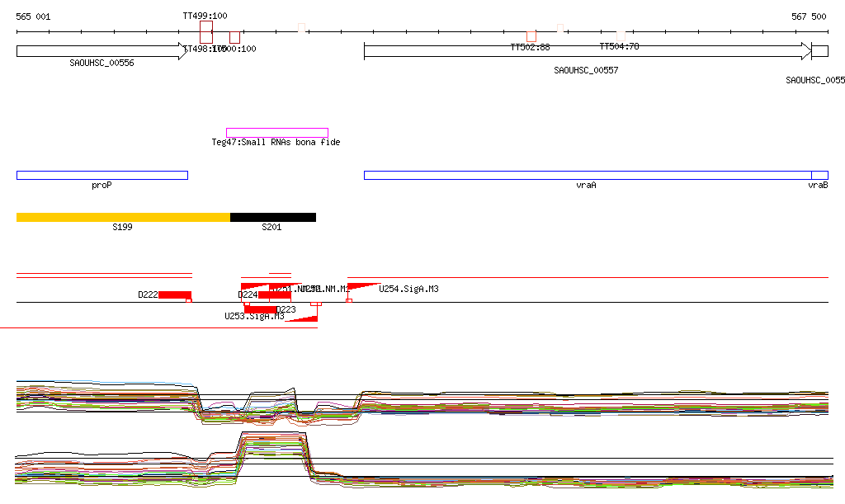Click the SAOUHSC_00556 label text

[101, 63]
